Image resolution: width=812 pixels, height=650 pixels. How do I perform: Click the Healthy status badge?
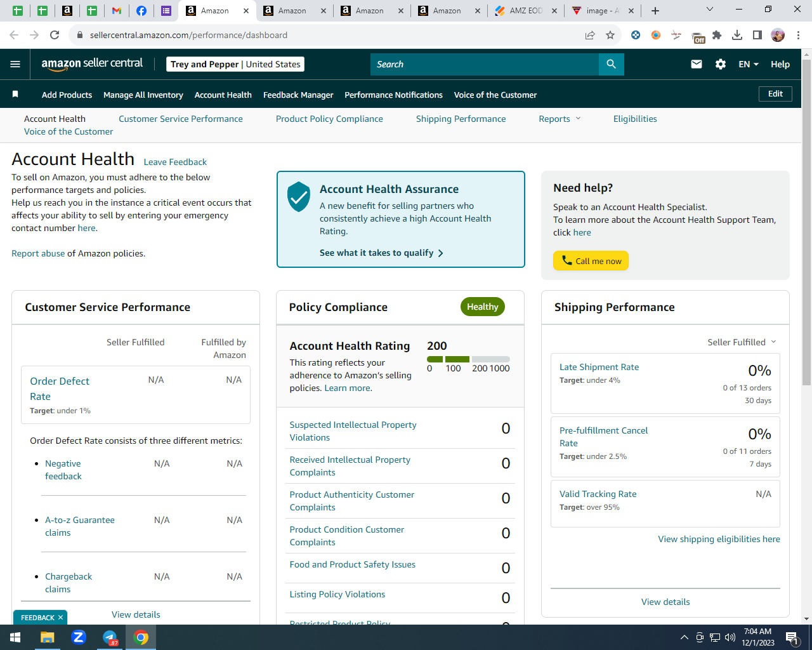[x=483, y=307]
